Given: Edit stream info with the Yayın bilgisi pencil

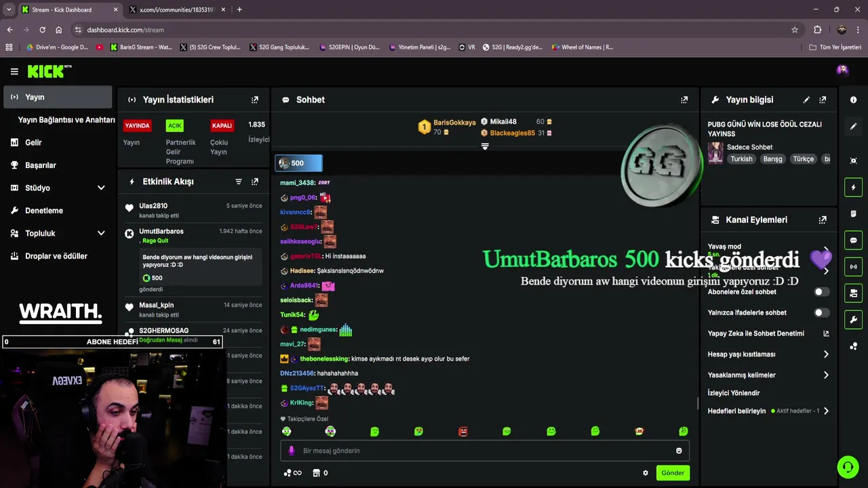Looking at the screenshot, I should pyautogui.click(x=806, y=100).
